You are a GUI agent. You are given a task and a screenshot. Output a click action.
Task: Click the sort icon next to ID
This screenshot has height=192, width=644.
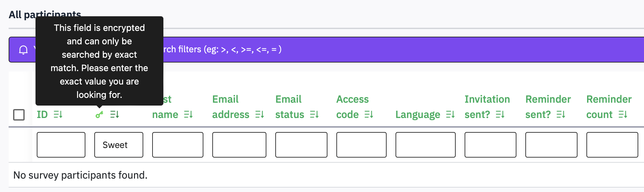(58, 114)
